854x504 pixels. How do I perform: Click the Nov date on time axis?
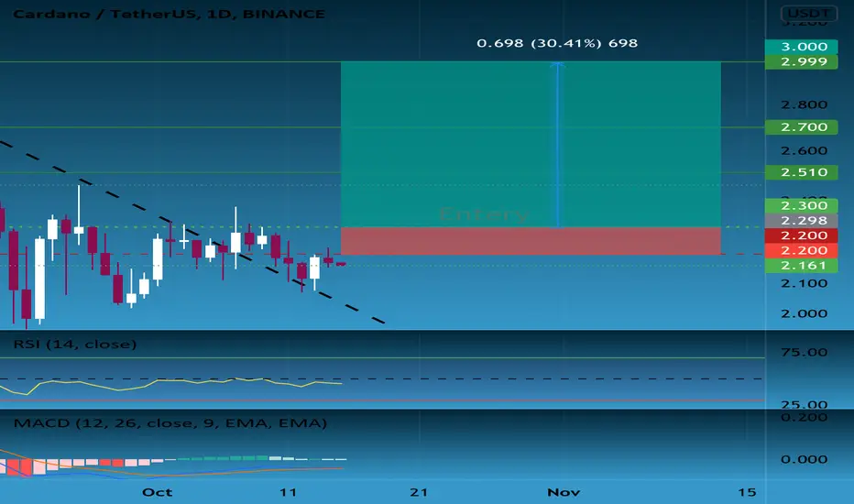pyautogui.click(x=564, y=493)
